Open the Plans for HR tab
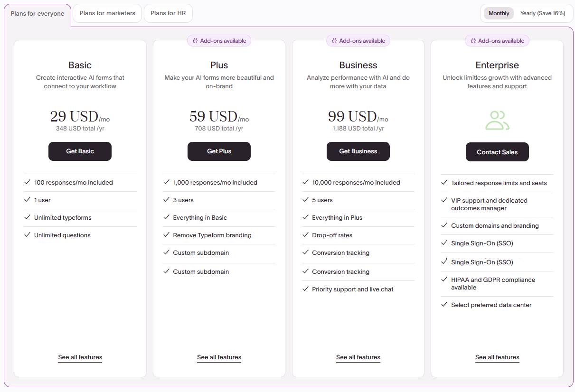This screenshot has width=575, height=392. point(168,13)
